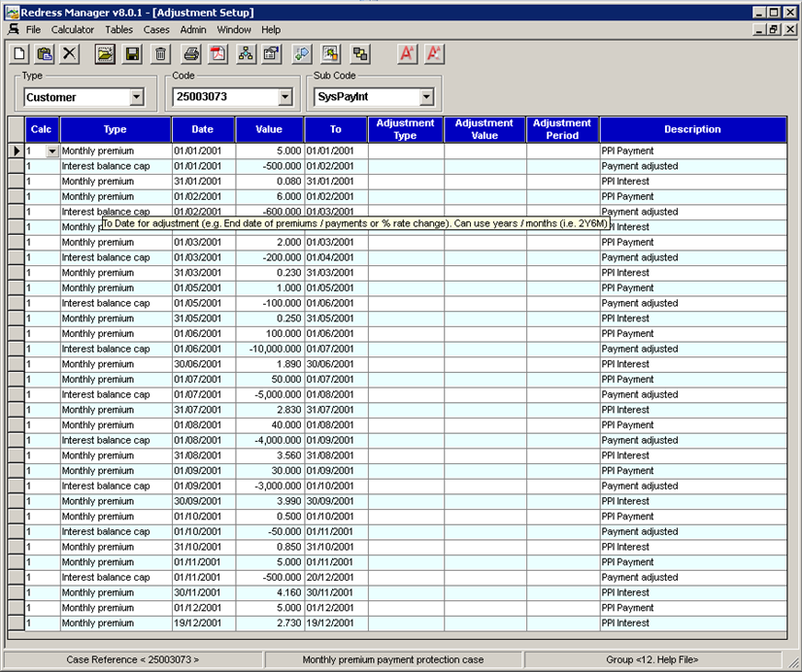Click the overlapping squares toolbar icon
802x672 pixels.
tap(360, 53)
